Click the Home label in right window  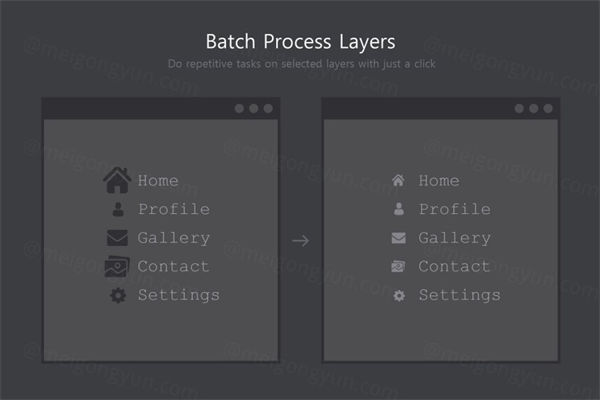click(439, 181)
